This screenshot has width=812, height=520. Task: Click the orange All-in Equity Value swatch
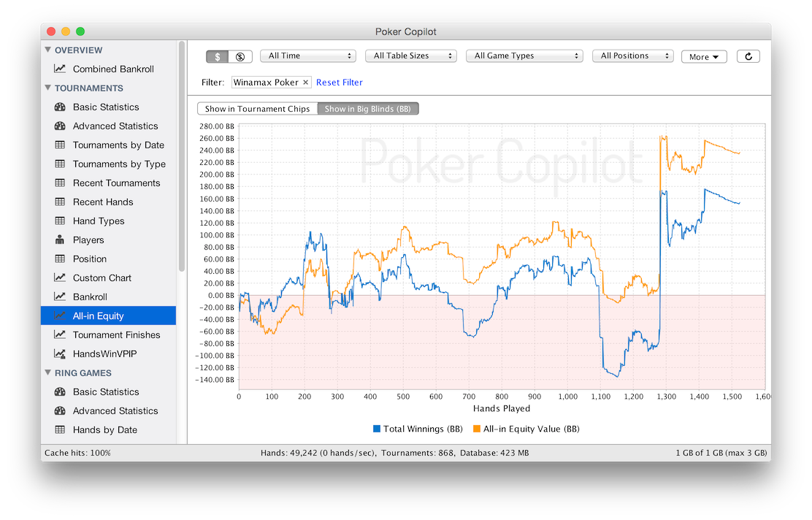click(x=476, y=429)
